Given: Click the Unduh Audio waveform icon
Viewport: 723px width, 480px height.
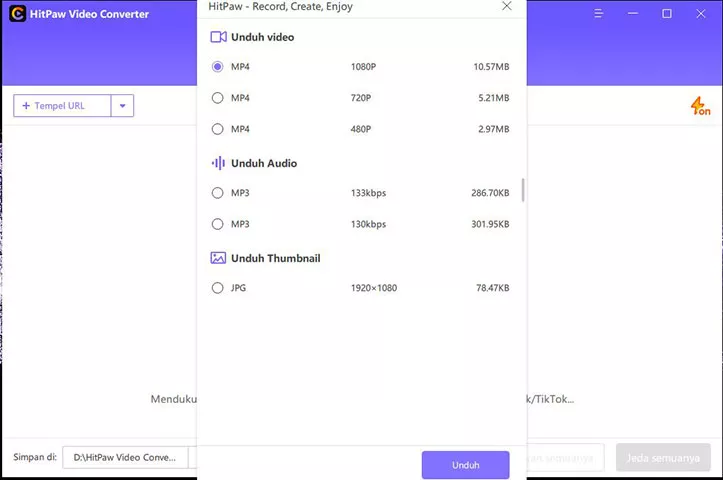Looking at the screenshot, I should (218, 163).
